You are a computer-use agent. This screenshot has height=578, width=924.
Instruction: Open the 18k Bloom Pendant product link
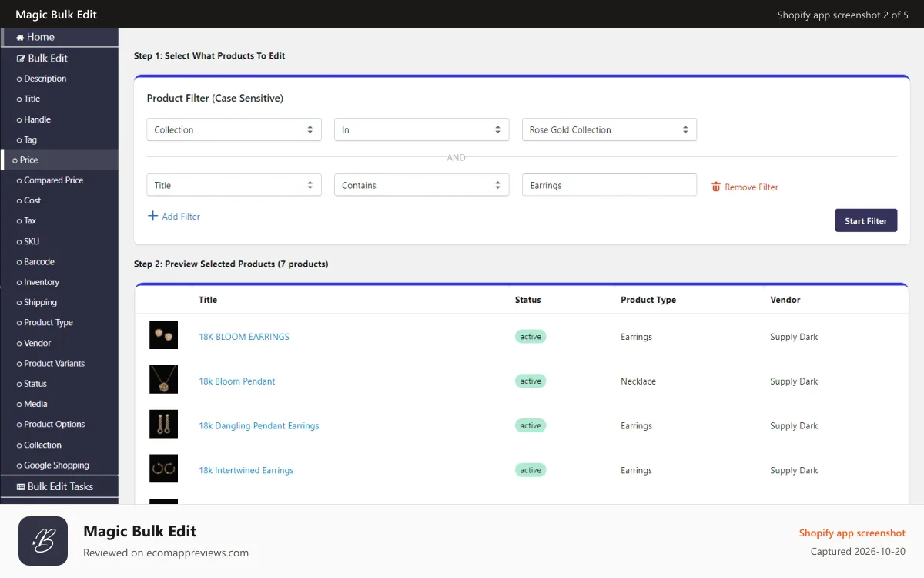(237, 381)
